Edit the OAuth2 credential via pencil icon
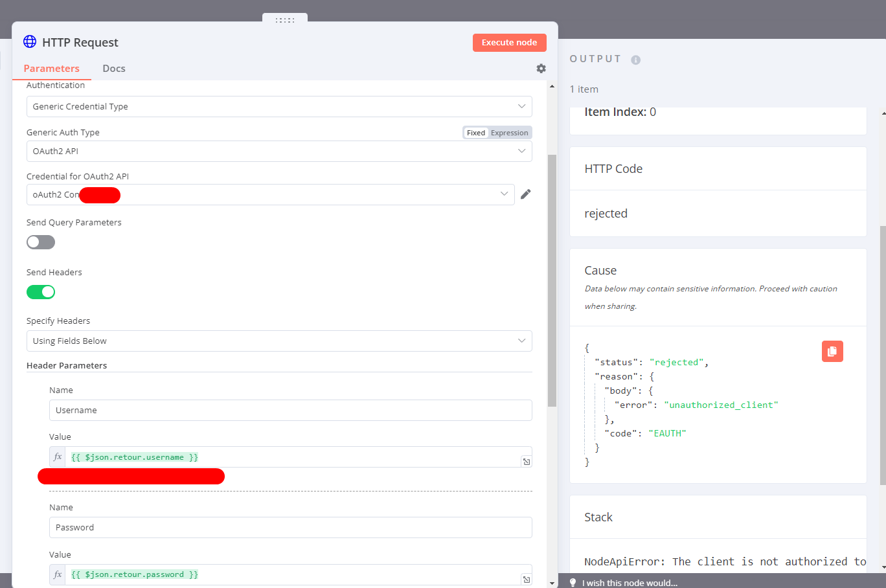The width and height of the screenshot is (886, 588). 525,194
